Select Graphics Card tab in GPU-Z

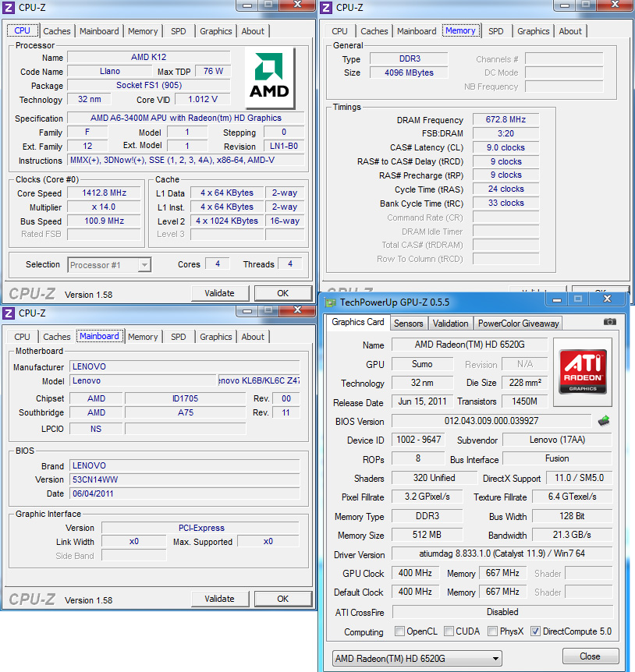click(x=358, y=322)
